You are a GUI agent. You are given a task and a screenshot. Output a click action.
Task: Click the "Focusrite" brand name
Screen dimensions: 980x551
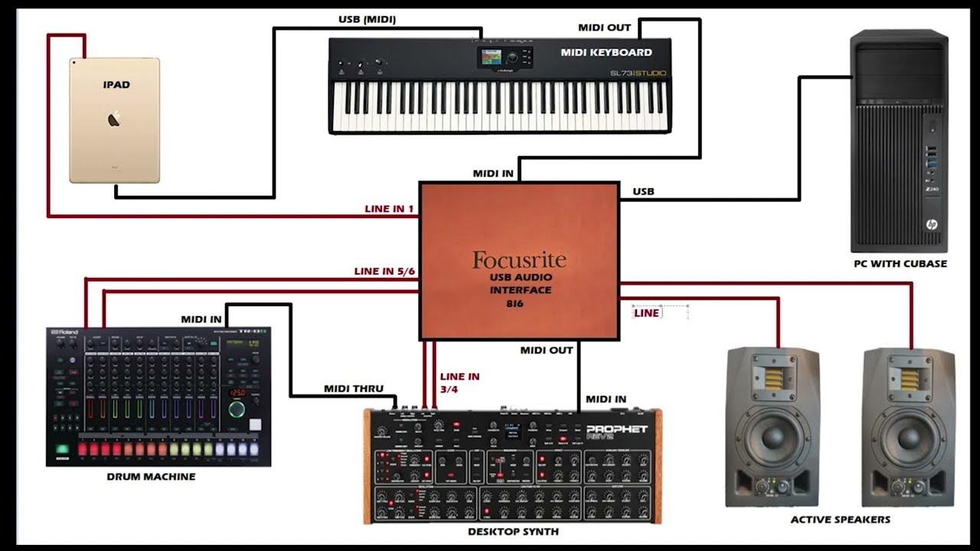pyautogui.click(x=519, y=259)
